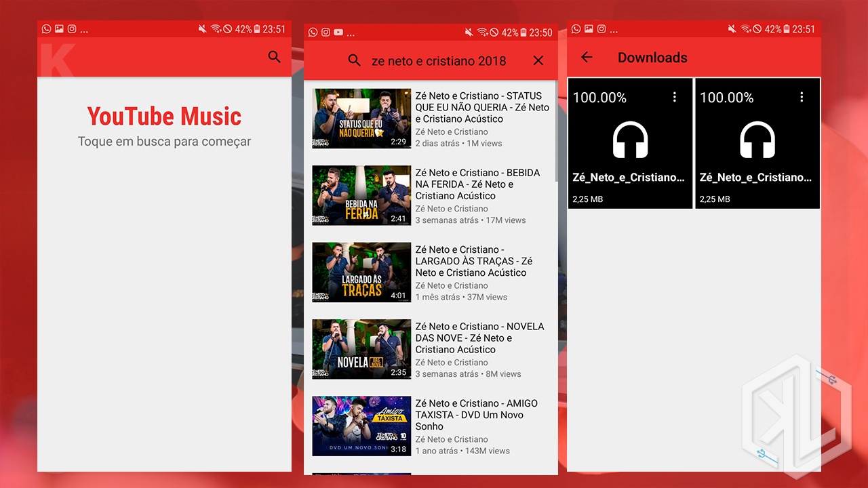Tap 'Toque em busca para começar' hint
This screenshot has height=488, width=868.
[x=164, y=142]
